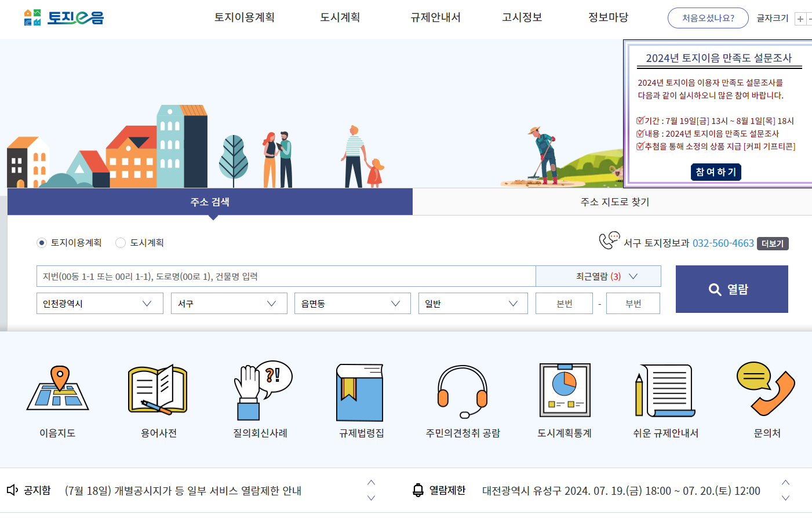Click the 열람제한 bell icon
This screenshot has height=518, width=812.
[418, 490]
